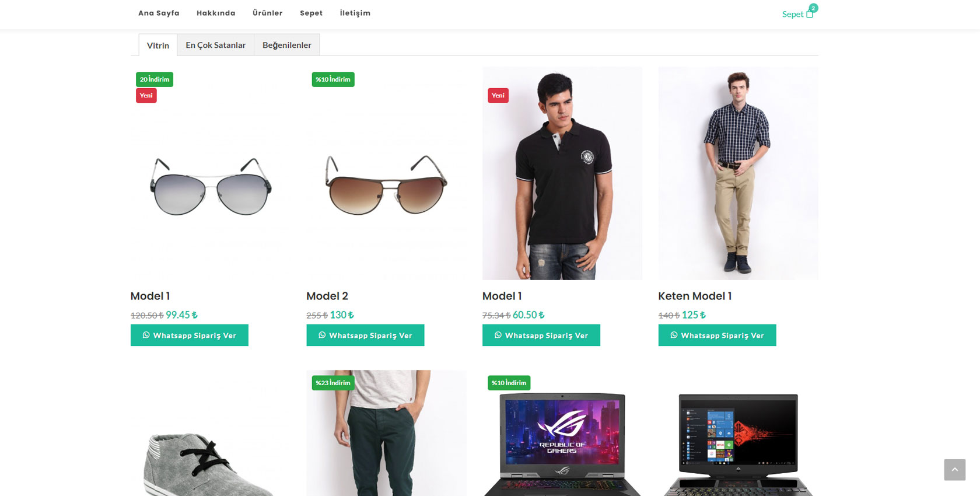Click the 20 İndirim badge
The height and width of the screenshot is (496, 980).
tap(155, 79)
